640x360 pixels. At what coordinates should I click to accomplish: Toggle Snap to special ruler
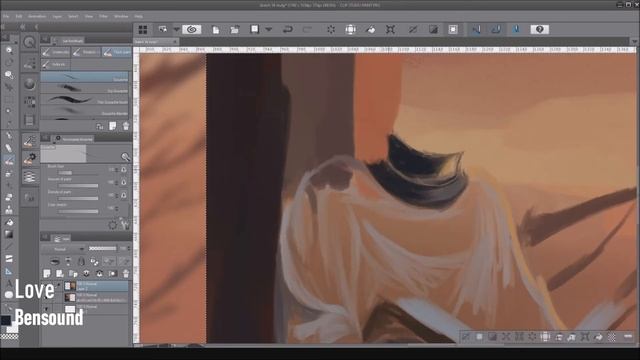coord(496,29)
